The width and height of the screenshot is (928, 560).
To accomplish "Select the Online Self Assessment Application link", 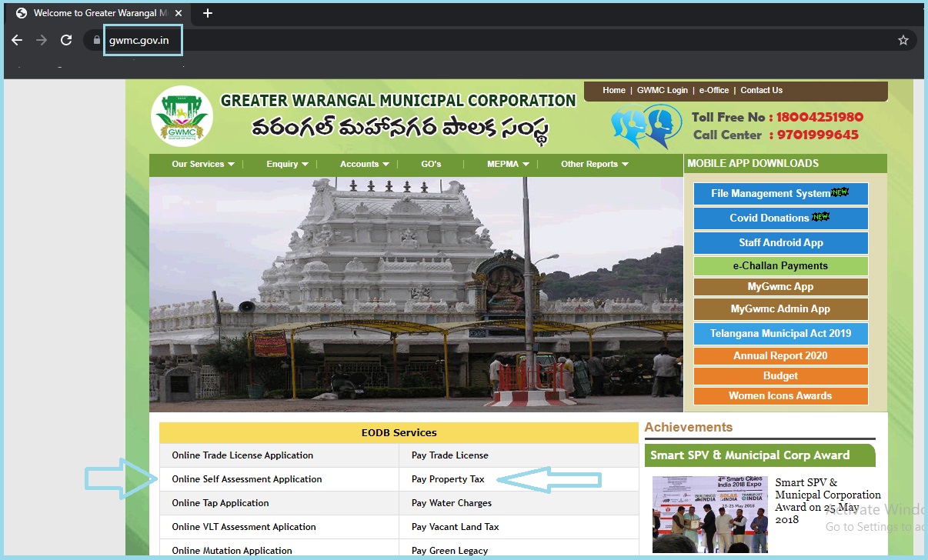I will [249, 478].
